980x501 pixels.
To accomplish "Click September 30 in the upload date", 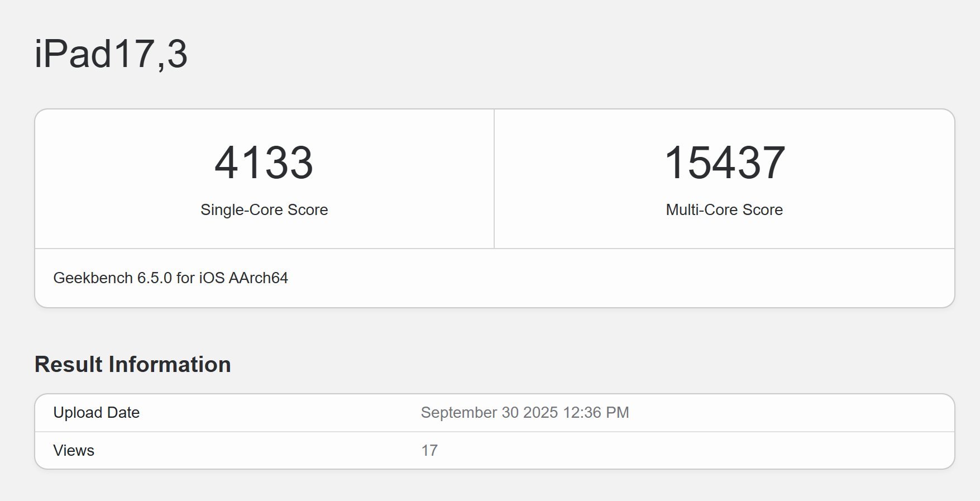I will pyautogui.click(x=470, y=413).
